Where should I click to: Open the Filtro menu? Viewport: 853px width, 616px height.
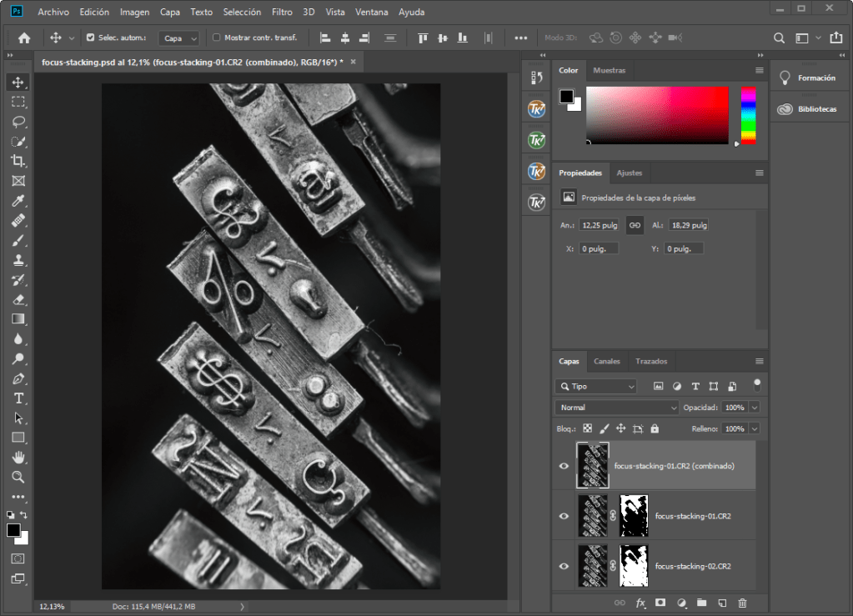(x=282, y=13)
